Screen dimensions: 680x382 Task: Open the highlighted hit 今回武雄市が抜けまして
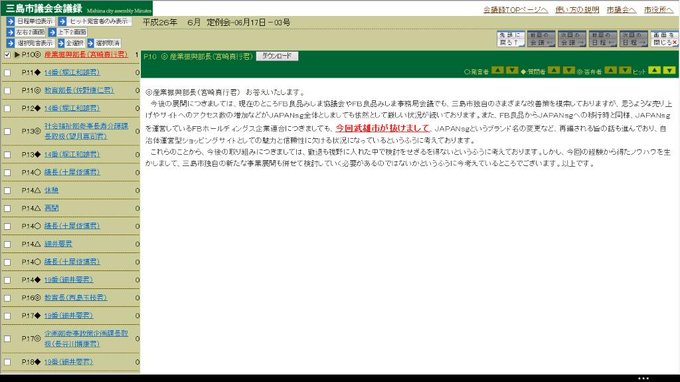[382, 128]
